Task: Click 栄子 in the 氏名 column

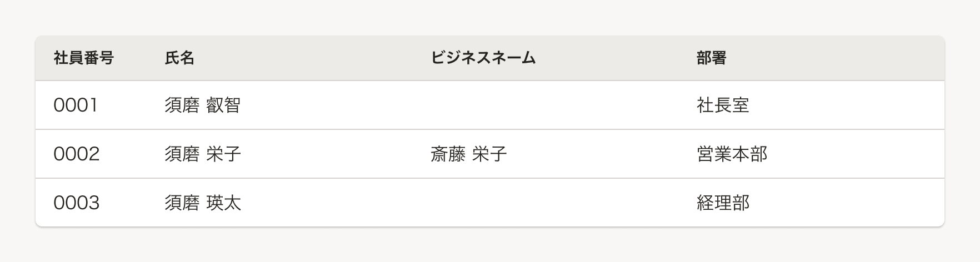Action: (x=223, y=154)
